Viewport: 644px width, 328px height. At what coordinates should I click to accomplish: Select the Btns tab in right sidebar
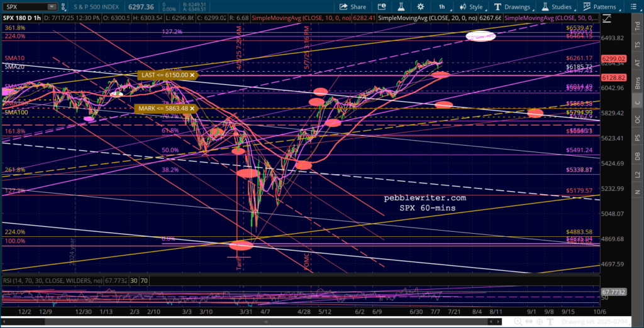point(638,82)
